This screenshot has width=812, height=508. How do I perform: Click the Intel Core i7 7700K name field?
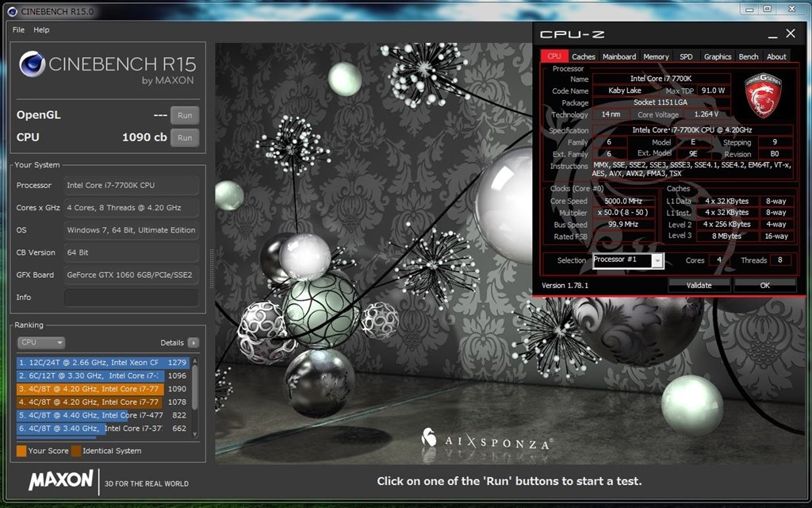point(661,79)
